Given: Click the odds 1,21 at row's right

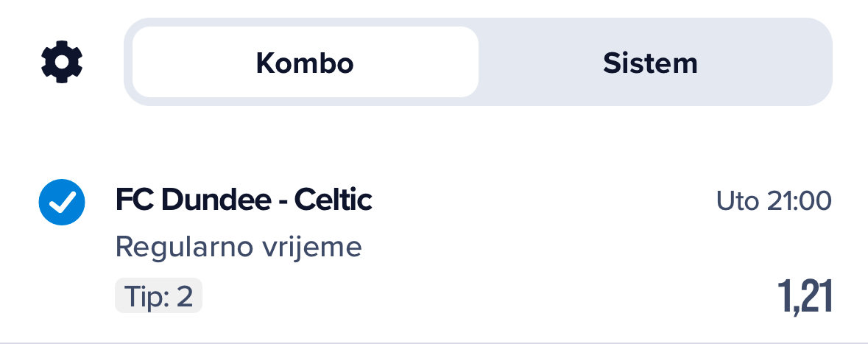Looking at the screenshot, I should [805, 296].
